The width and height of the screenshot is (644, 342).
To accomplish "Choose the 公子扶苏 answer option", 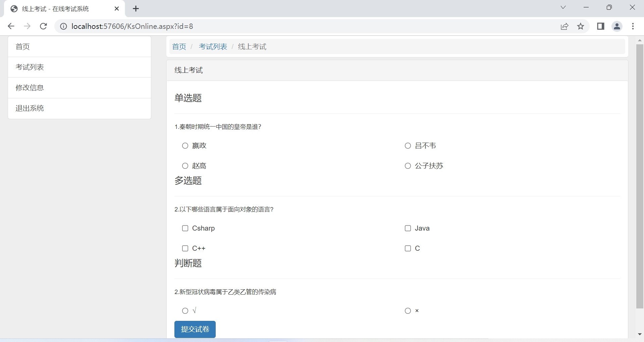I will (408, 166).
